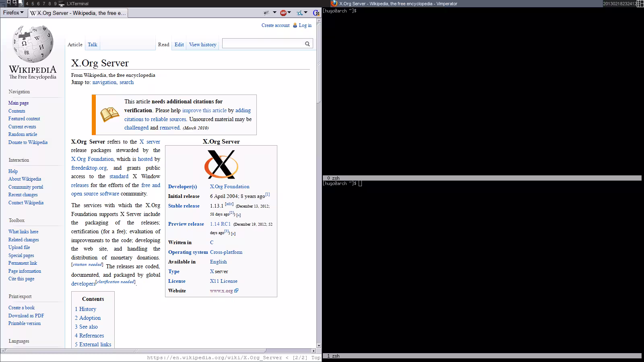Image resolution: width=644 pixels, height=362 pixels.
Task: Click the Wikipedia globe logo
Action: point(33,44)
